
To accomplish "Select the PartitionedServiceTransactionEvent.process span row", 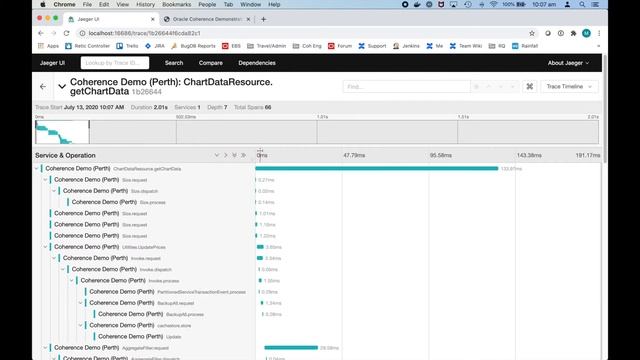I will tap(167, 292).
